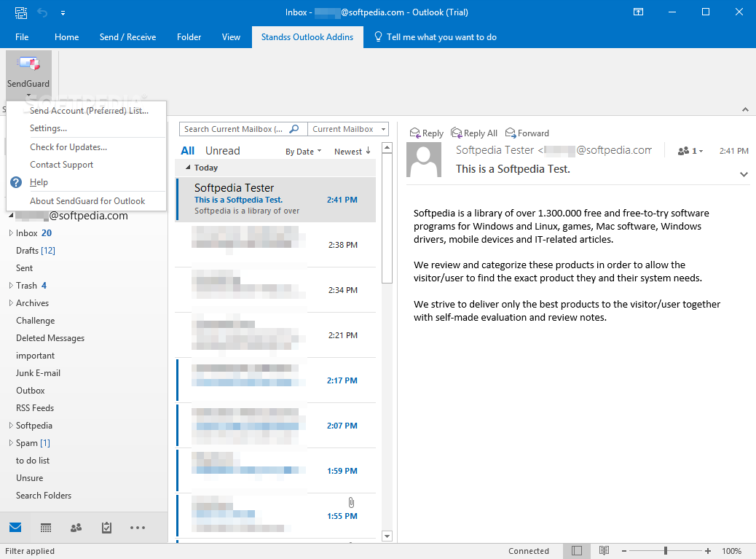Screen dimensions: 756x559
Task: Open the By Date arrangement dropdown
Action: pos(303,152)
